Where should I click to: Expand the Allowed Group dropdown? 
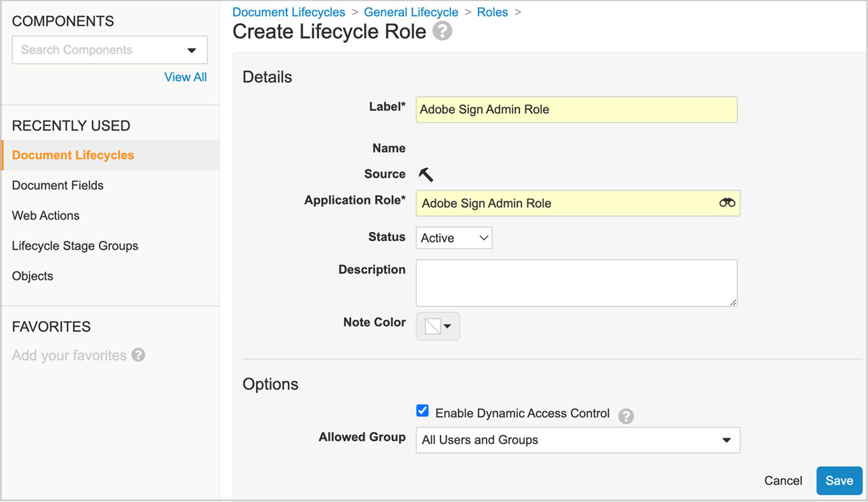(x=578, y=440)
